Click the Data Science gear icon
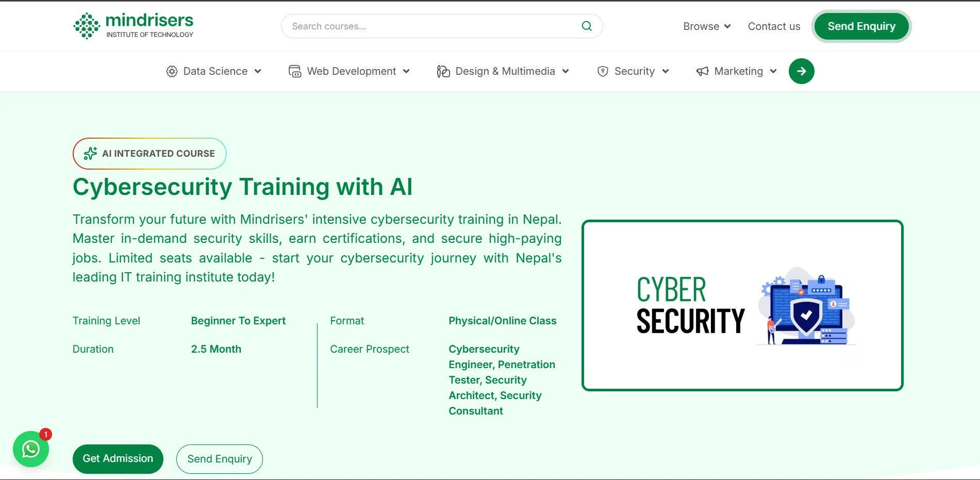The width and height of the screenshot is (980, 480). click(172, 72)
